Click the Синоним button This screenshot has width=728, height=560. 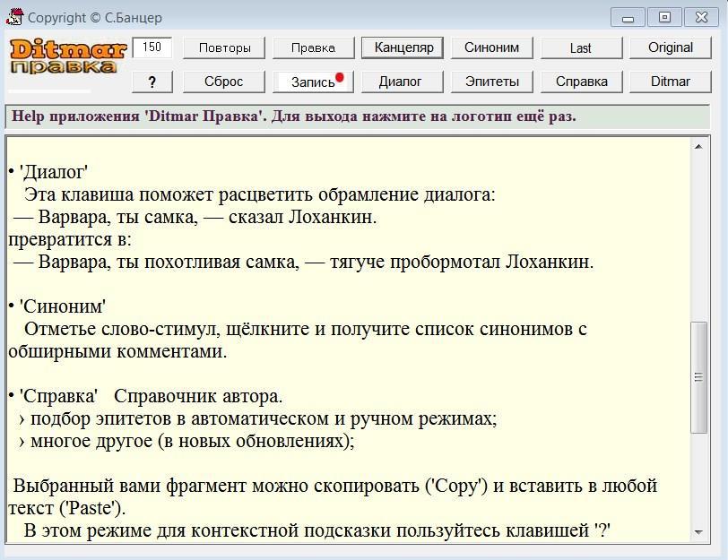[x=491, y=47]
